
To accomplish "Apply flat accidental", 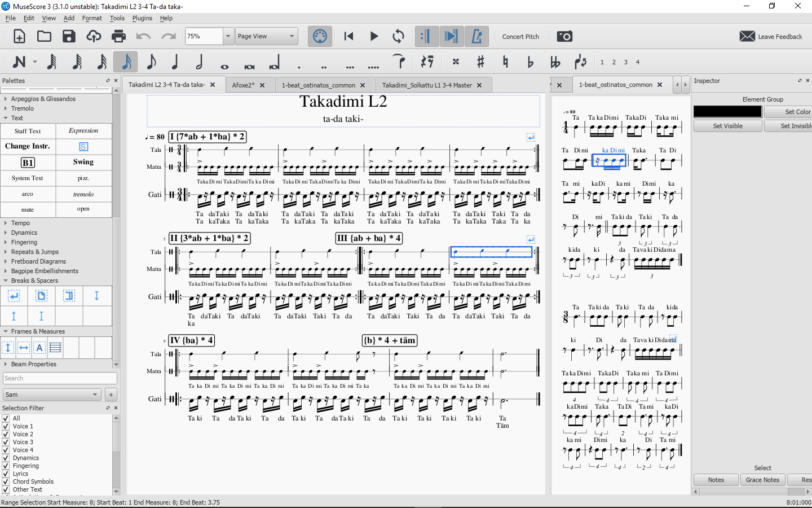I will point(530,62).
